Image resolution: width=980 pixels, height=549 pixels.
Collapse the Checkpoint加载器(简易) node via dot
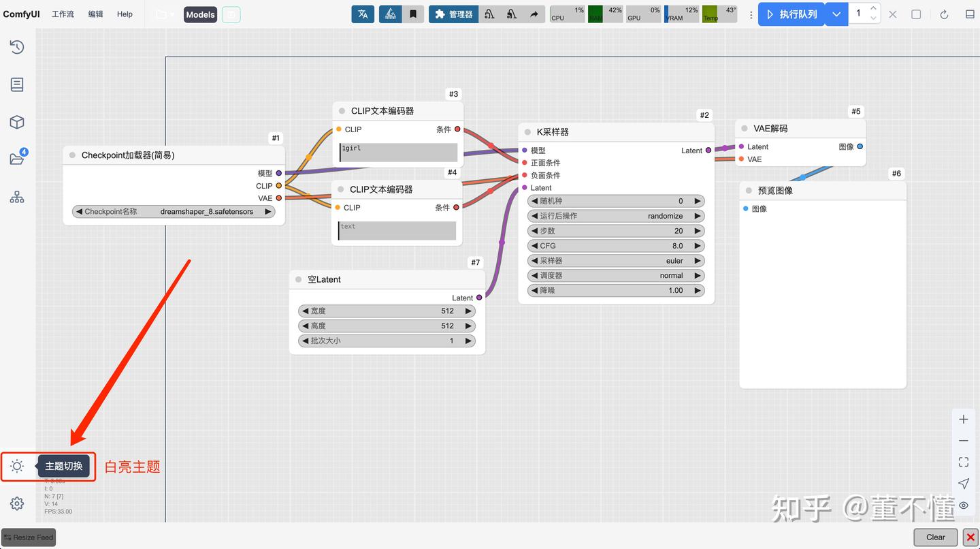(x=72, y=155)
